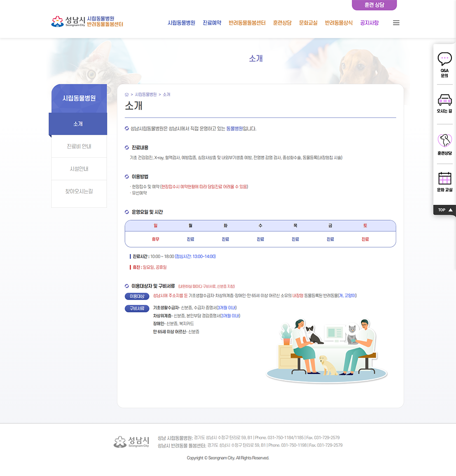
Task: Open 반려동물돌봄센터 navigation menu
Action: point(247,23)
